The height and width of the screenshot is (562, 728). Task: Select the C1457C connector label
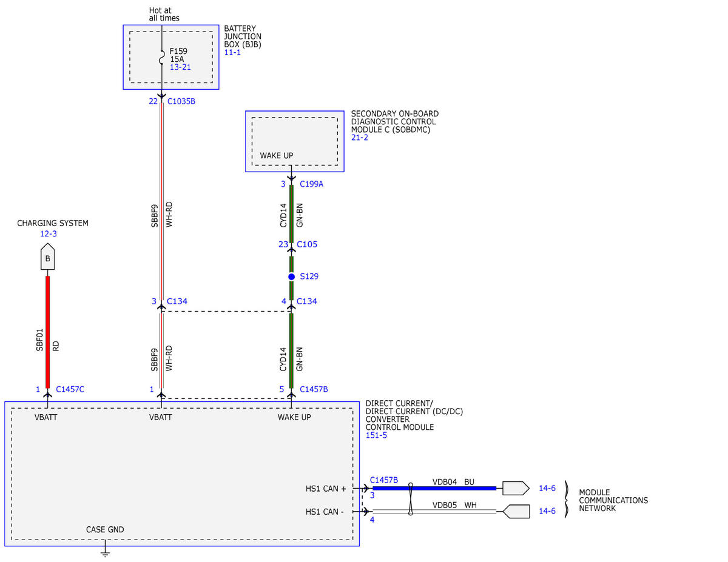70,389
